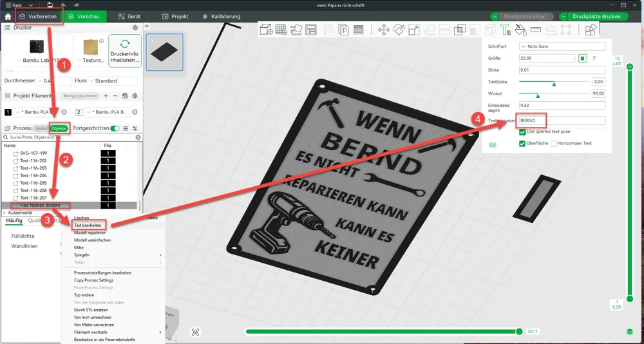Image resolution: width=644 pixels, height=344 pixels.
Task: Click the Druckplatte drucken button
Action: (598, 17)
